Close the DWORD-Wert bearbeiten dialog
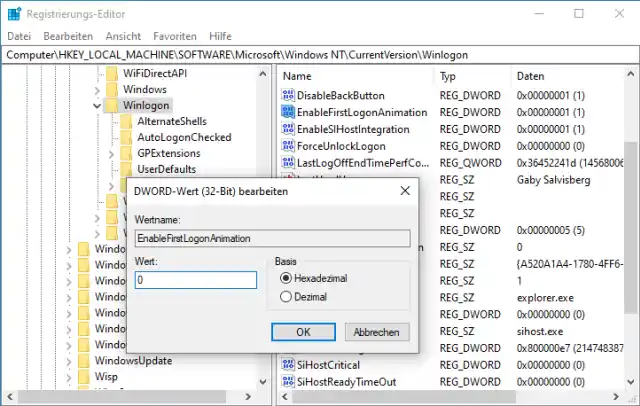The height and width of the screenshot is (406, 640). pos(403,190)
